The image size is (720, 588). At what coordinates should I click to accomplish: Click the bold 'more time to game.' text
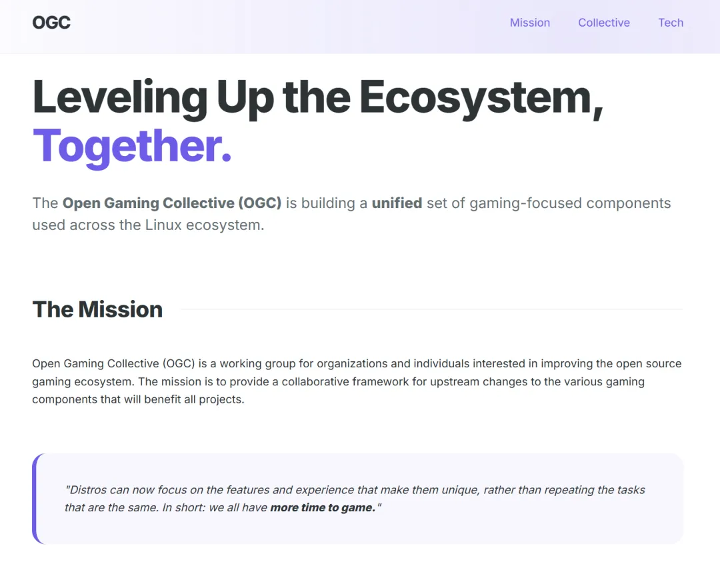pos(323,508)
